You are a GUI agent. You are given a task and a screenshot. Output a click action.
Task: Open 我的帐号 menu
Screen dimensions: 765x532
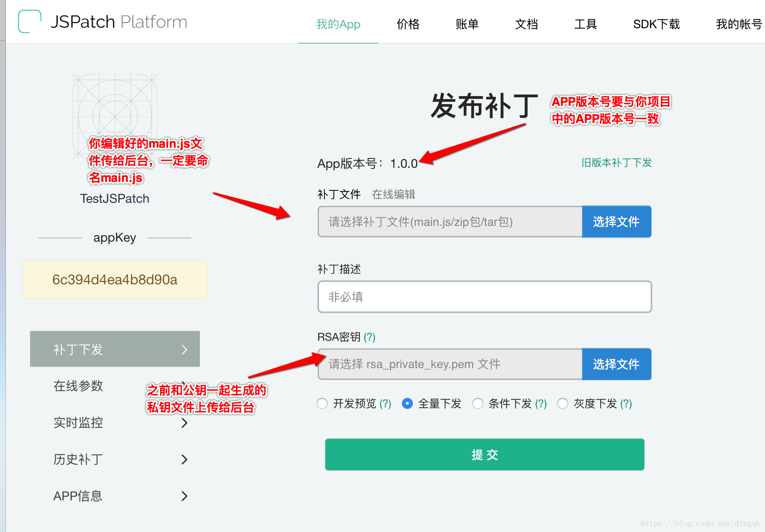pyautogui.click(x=739, y=24)
